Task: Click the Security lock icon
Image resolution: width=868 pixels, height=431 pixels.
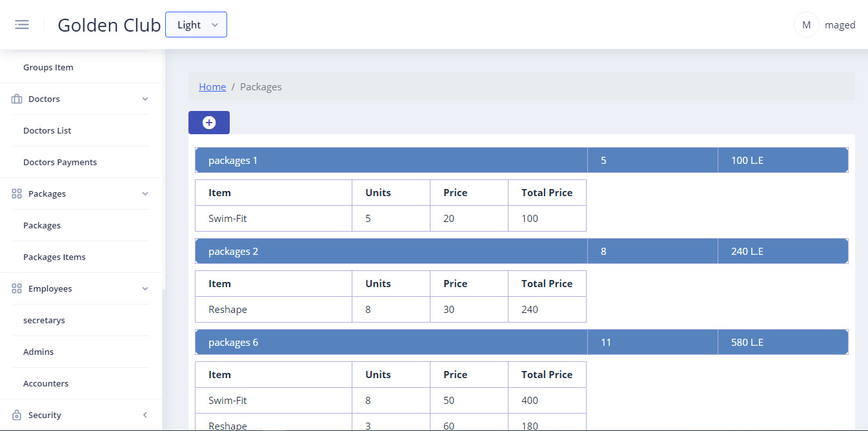Action: [17, 416]
